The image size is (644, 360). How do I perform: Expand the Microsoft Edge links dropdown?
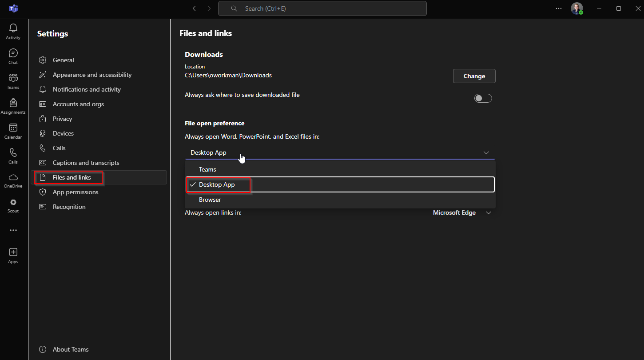pos(489,213)
